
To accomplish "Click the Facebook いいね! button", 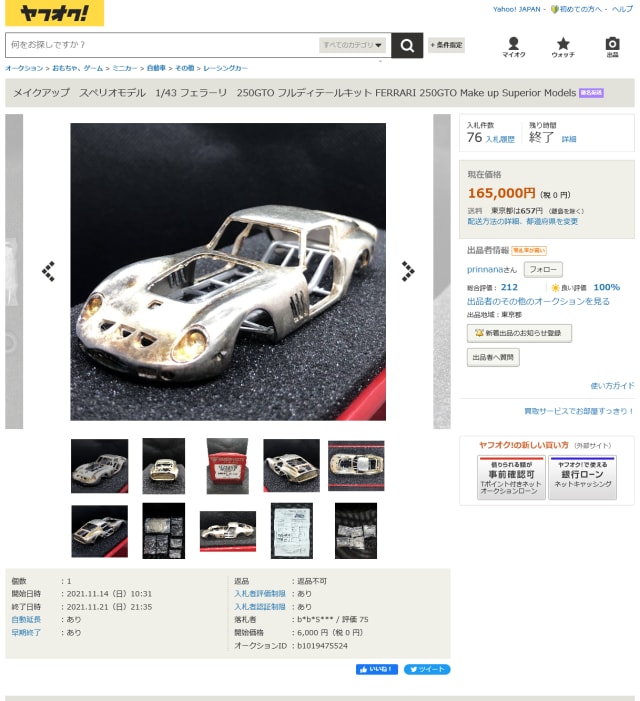I will click(377, 669).
